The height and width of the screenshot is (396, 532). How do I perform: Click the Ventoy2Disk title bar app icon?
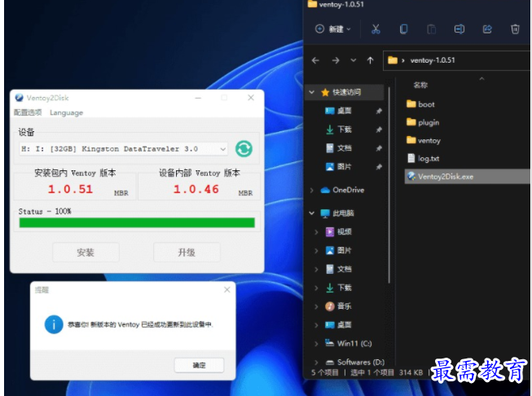20,98
